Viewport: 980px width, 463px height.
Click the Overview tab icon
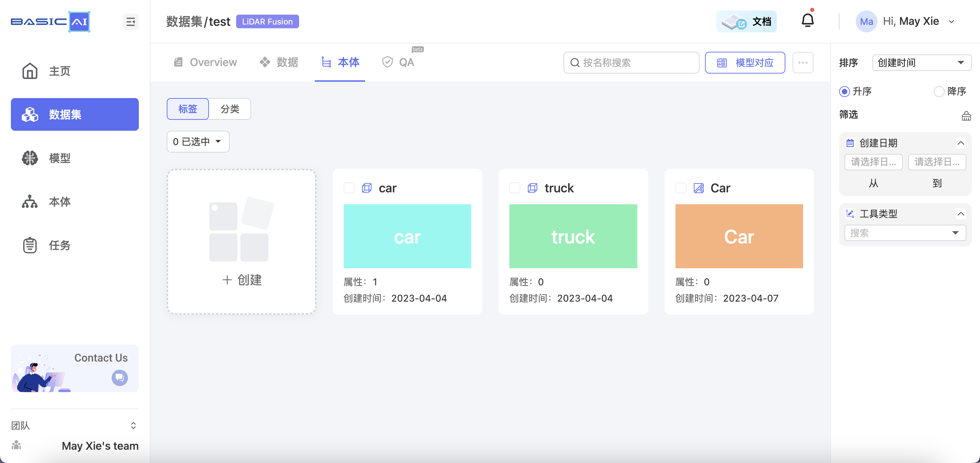pyautogui.click(x=178, y=62)
